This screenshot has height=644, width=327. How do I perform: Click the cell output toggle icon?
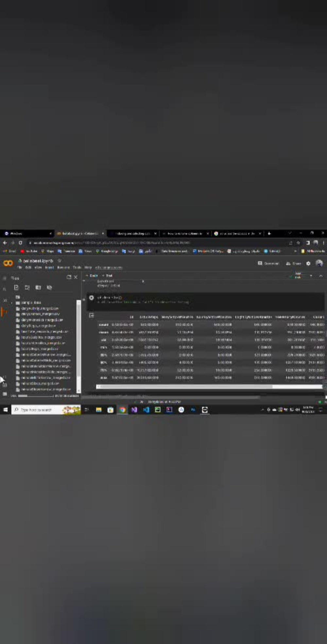coord(92,315)
